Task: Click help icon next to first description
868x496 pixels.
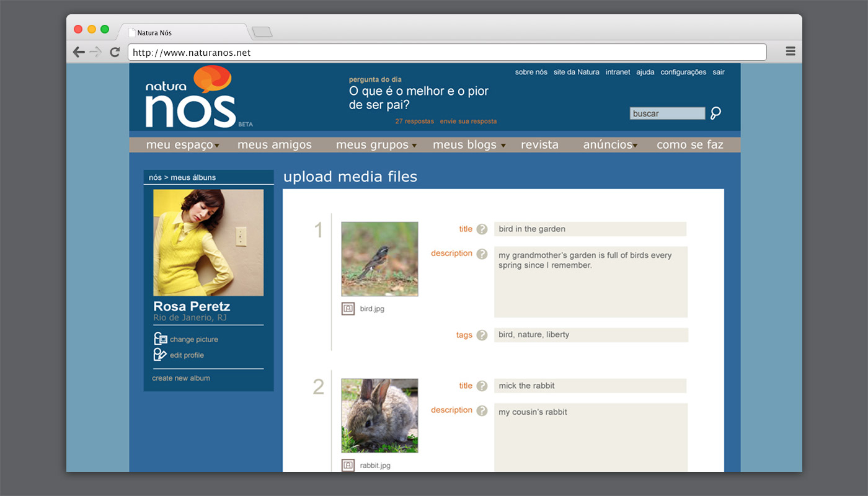Action: point(482,254)
